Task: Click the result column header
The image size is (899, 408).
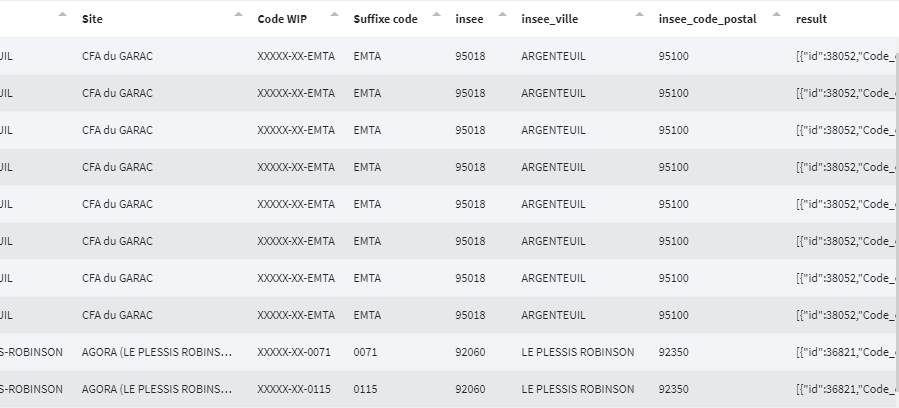Action: (811, 19)
